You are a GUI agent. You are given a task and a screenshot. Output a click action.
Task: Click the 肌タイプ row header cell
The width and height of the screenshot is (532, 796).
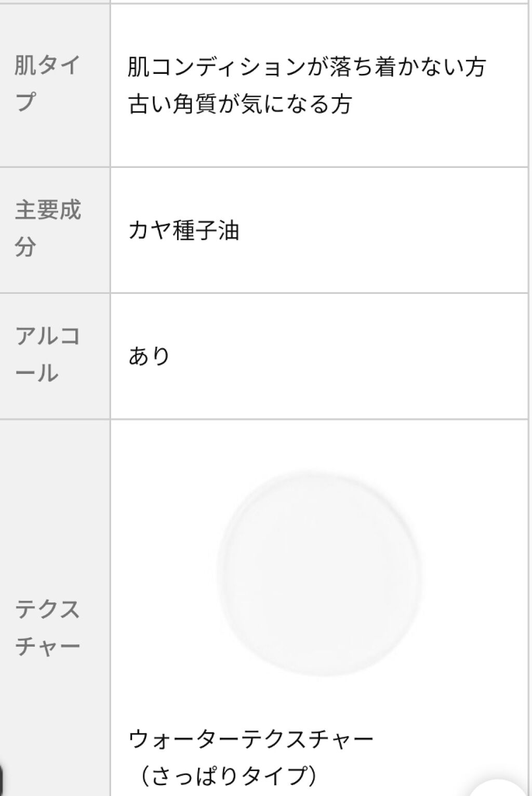point(54,85)
